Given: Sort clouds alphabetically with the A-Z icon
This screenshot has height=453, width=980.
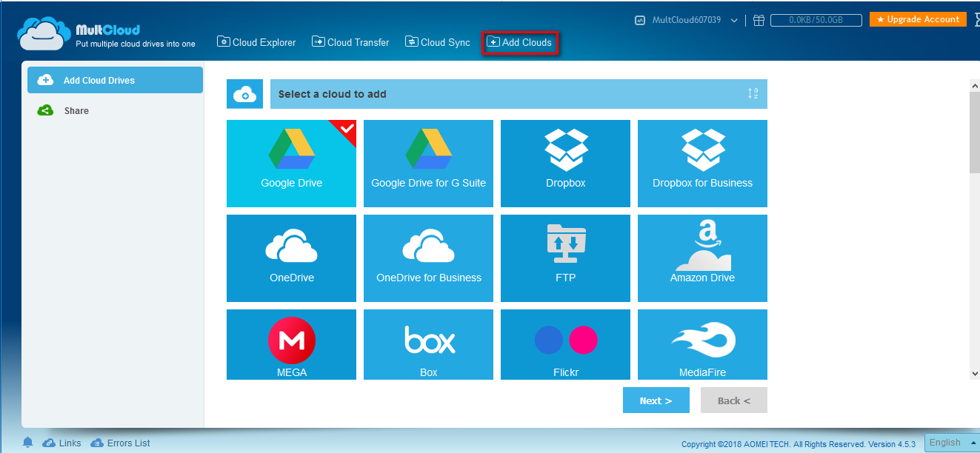Looking at the screenshot, I should [x=753, y=94].
